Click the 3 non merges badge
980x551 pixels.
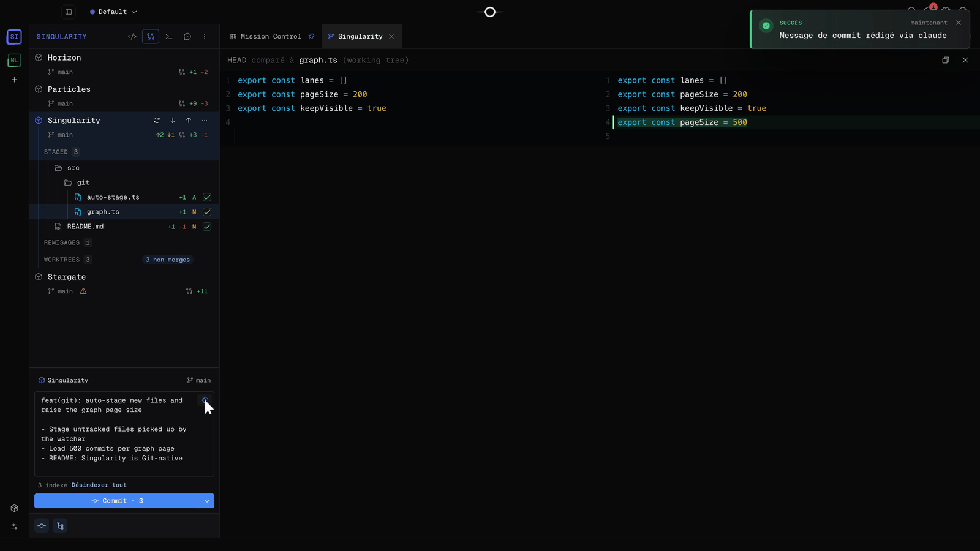(x=168, y=260)
